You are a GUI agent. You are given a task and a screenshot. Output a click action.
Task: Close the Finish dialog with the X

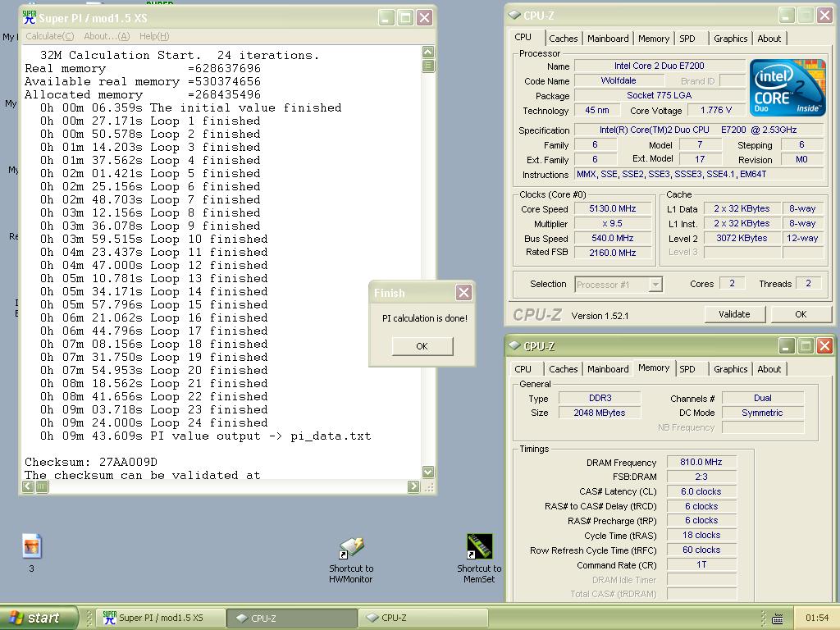tap(463, 293)
